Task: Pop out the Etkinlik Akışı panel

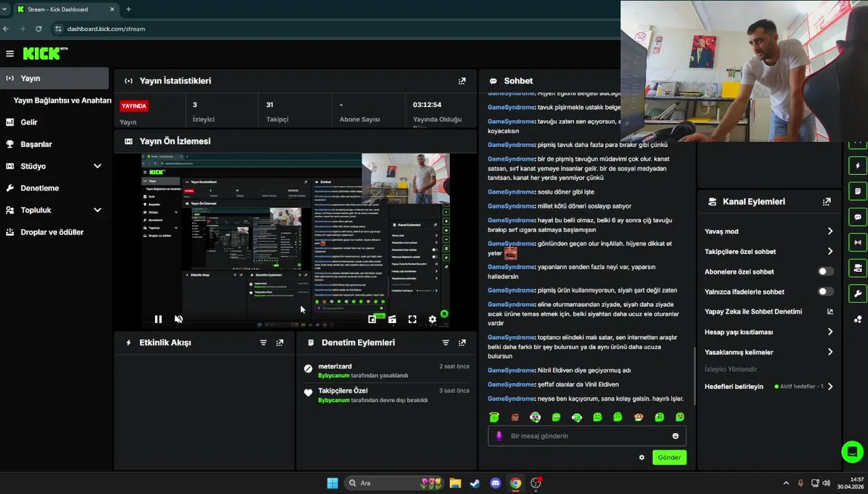Action: [280, 342]
